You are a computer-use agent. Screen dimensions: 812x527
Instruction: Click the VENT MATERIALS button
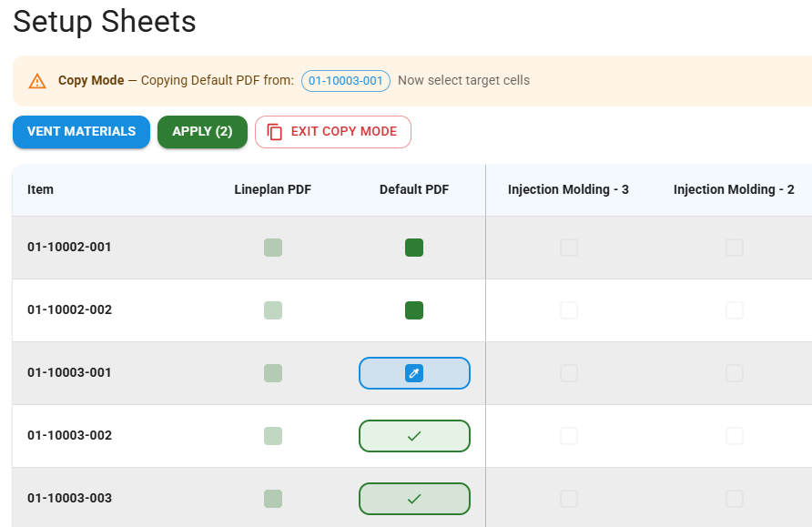point(81,131)
